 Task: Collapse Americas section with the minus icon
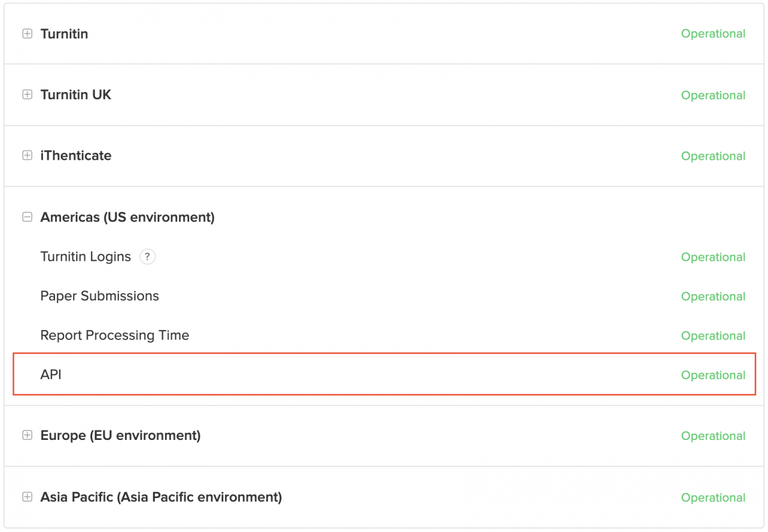[x=27, y=217]
